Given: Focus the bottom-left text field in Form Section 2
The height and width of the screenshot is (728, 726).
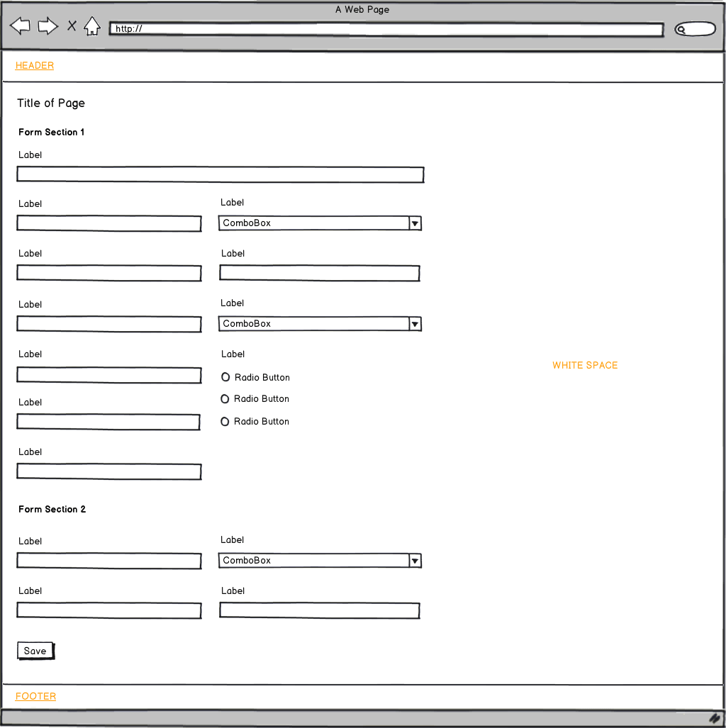Looking at the screenshot, I should pyautogui.click(x=109, y=610).
